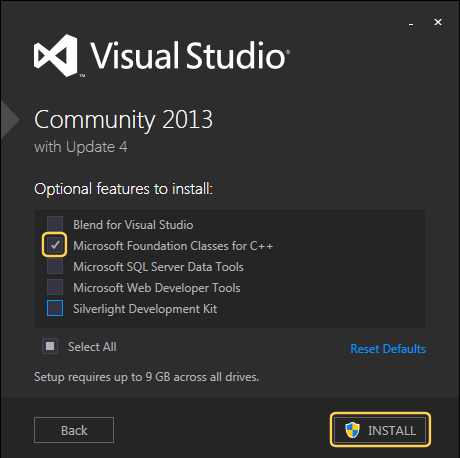Viewport: 460px width, 458px height.
Task: Close the Visual Studio installer window
Action: [438, 22]
